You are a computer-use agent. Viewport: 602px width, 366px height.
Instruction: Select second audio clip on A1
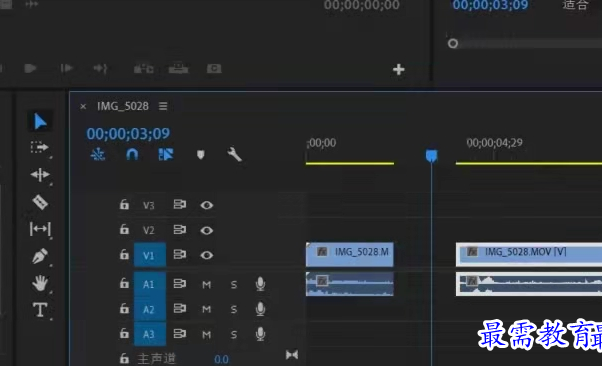pos(529,284)
